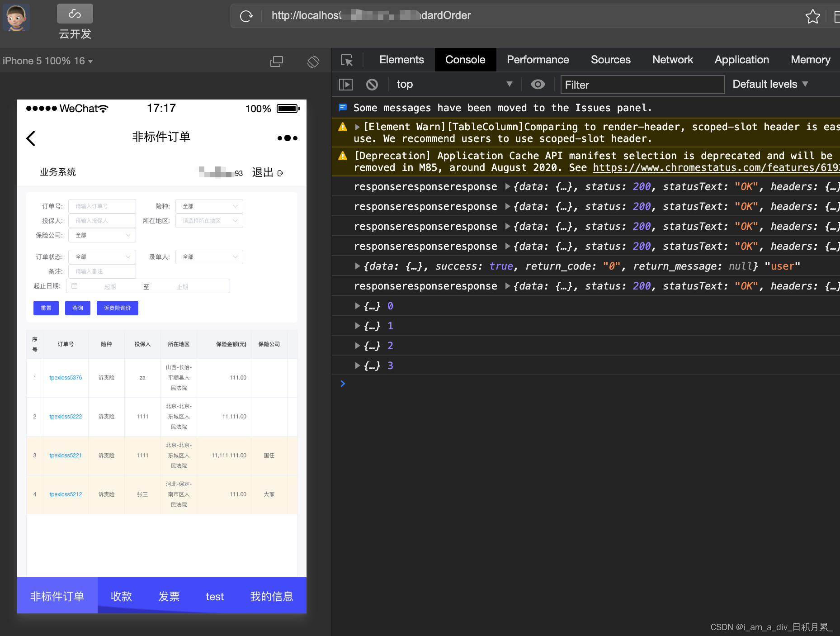
Task: Click the 云开发 cloud icon
Action: click(x=75, y=14)
